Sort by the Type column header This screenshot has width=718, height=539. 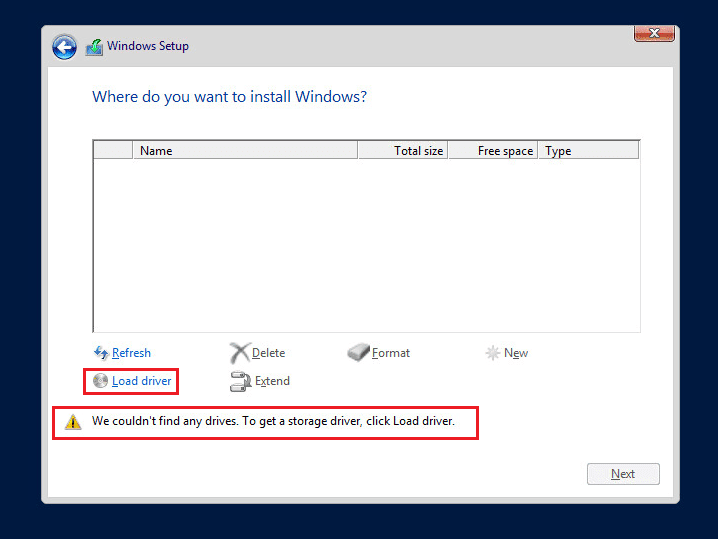click(588, 151)
